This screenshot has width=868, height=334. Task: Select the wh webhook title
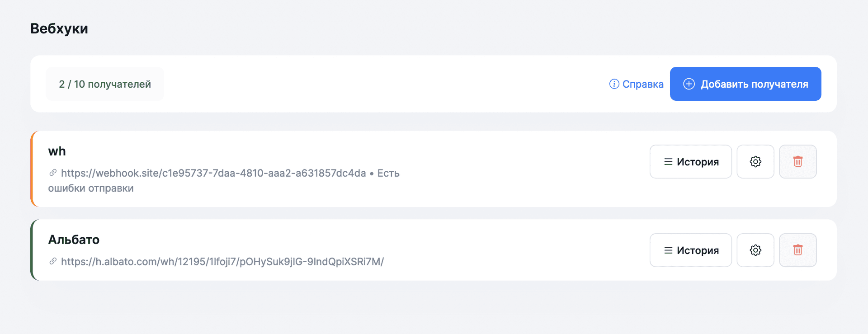(x=57, y=151)
